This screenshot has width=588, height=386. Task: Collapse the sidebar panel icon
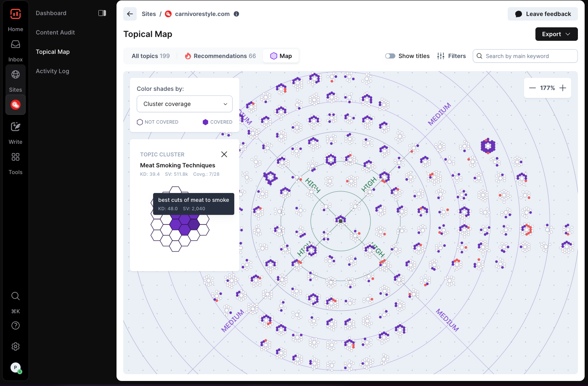click(x=102, y=13)
